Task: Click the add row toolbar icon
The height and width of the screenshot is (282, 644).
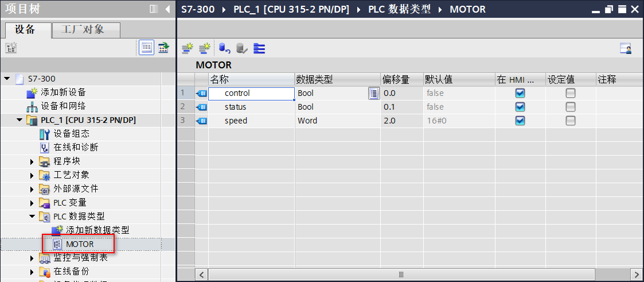Action: click(204, 49)
